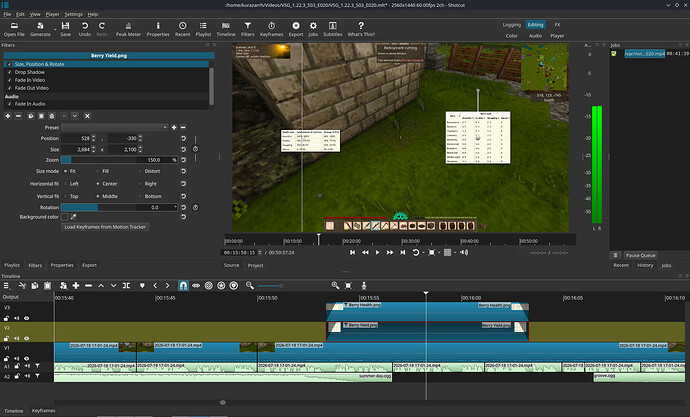
Task: Zoom timeline to fit
Action: click(x=348, y=285)
